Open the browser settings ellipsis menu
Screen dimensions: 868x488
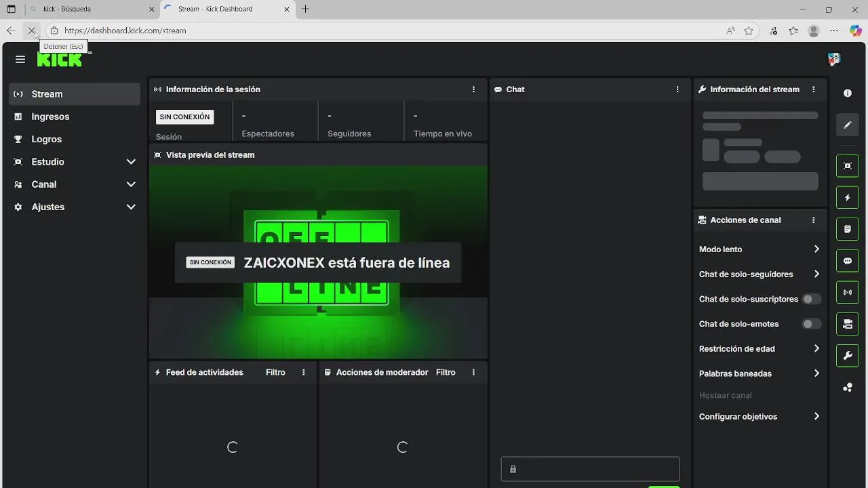pyautogui.click(x=834, y=30)
